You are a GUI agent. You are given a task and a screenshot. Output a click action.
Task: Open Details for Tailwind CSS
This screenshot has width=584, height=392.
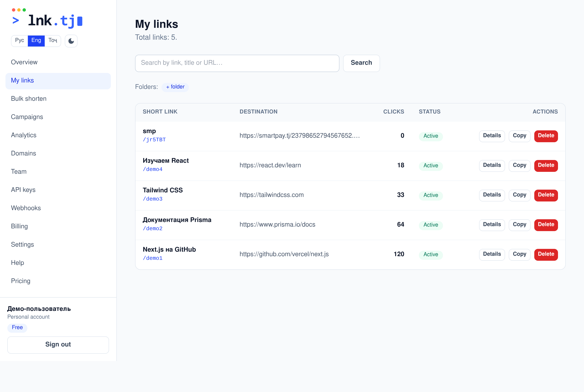(x=492, y=195)
